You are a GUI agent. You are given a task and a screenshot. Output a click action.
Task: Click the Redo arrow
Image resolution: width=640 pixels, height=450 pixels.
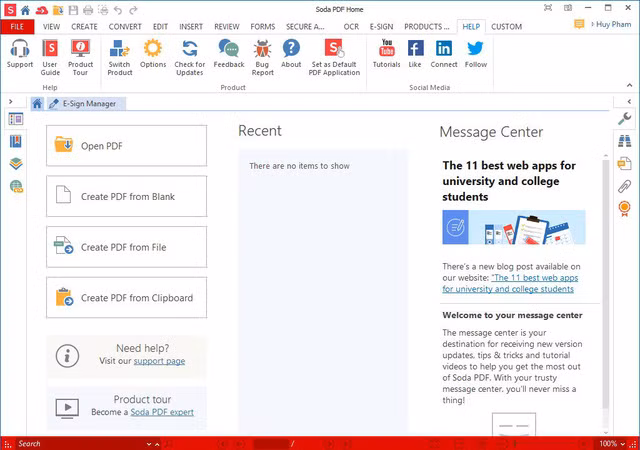click(133, 10)
